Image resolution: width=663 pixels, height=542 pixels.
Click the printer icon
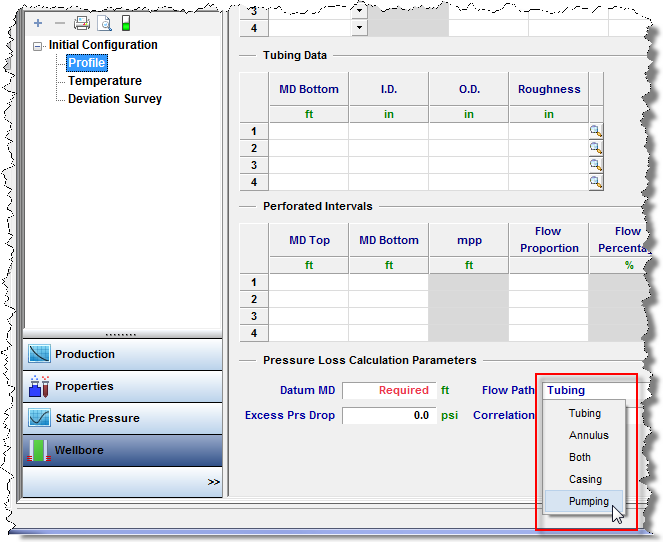81,22
